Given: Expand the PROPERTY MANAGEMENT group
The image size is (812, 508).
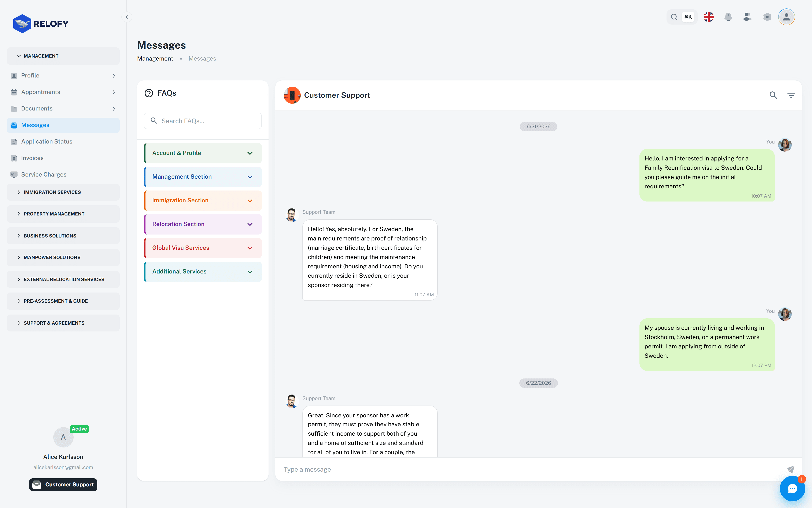Looking at the screenshot, I should 63,214.
